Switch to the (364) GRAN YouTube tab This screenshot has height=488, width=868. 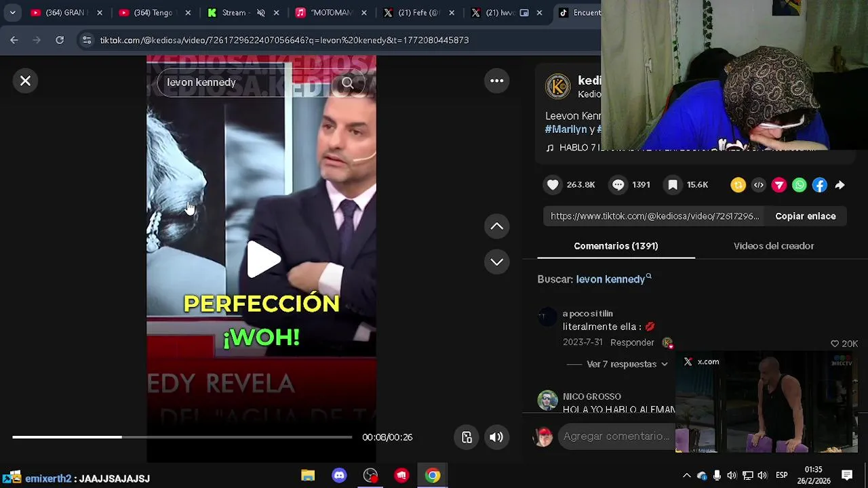64,12
